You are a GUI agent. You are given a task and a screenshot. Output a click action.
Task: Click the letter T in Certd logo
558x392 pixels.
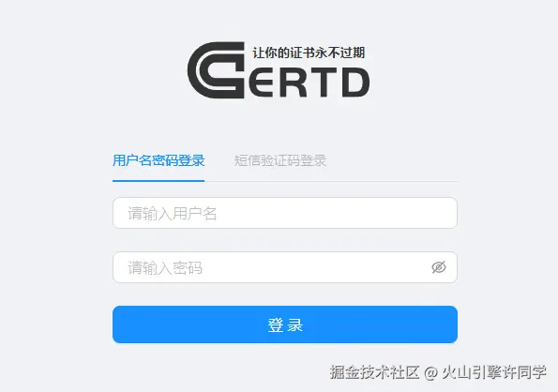(x=324, y=83)
